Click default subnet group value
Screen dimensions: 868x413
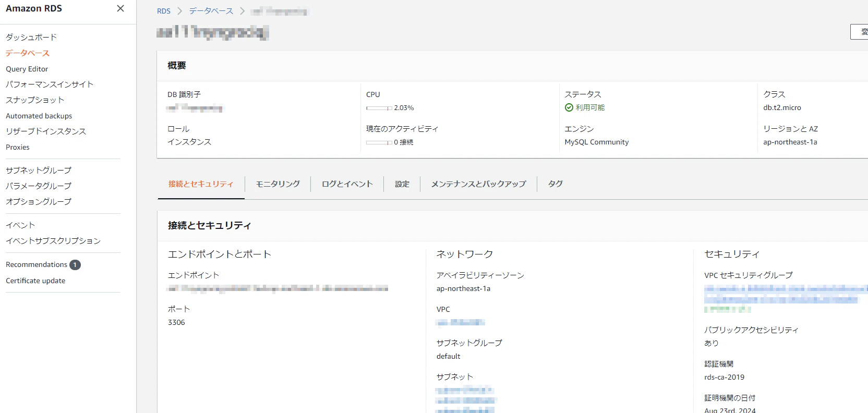(x=448, y=356)
